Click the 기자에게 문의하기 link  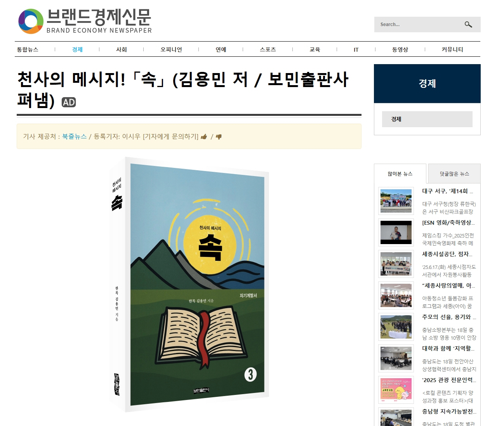[x=170, y=136]
